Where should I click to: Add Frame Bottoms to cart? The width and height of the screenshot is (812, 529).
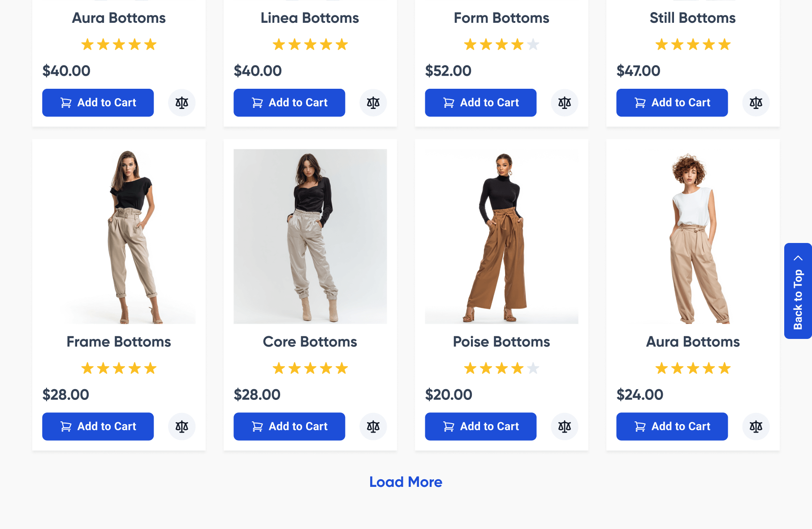click(x=98, y=426)
